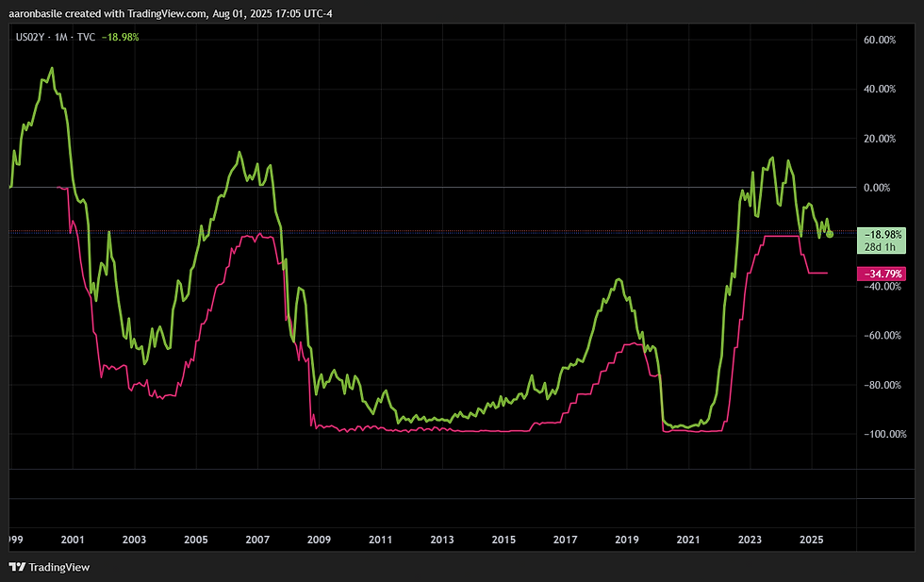Screen dimensions: 924x582
Task: Click the −40.00% label on the price axis
Action: tap(884, 287)
